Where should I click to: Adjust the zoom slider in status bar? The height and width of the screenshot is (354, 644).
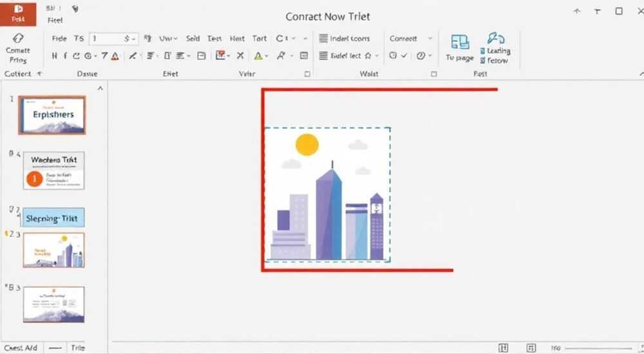pyautogui.click(x=600, y=348)
